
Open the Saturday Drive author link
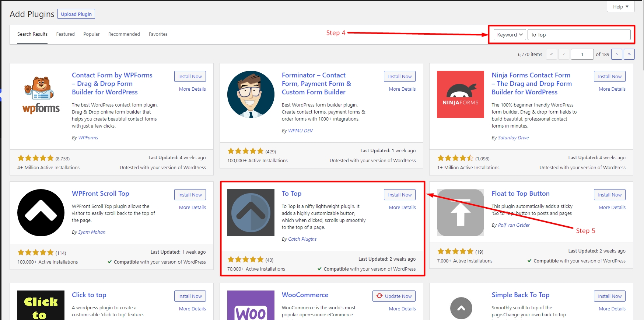(x=513, y=138)
